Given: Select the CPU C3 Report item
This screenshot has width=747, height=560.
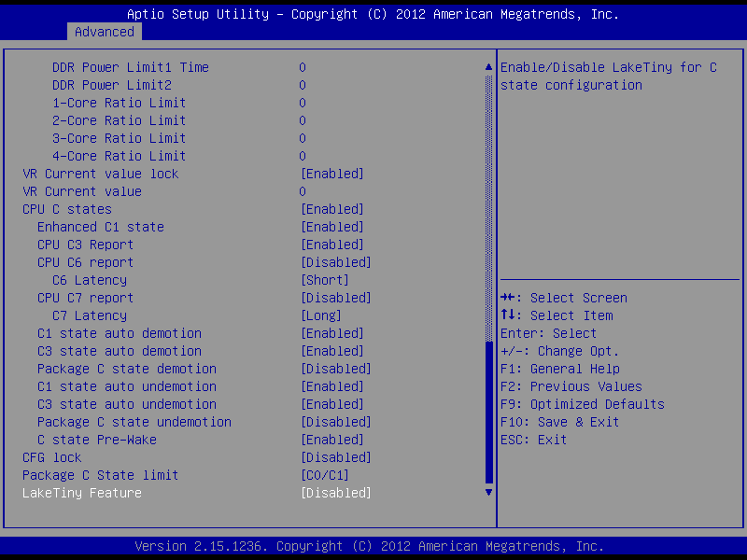Looking at the screenshot, I should click(x=85, y=245).
